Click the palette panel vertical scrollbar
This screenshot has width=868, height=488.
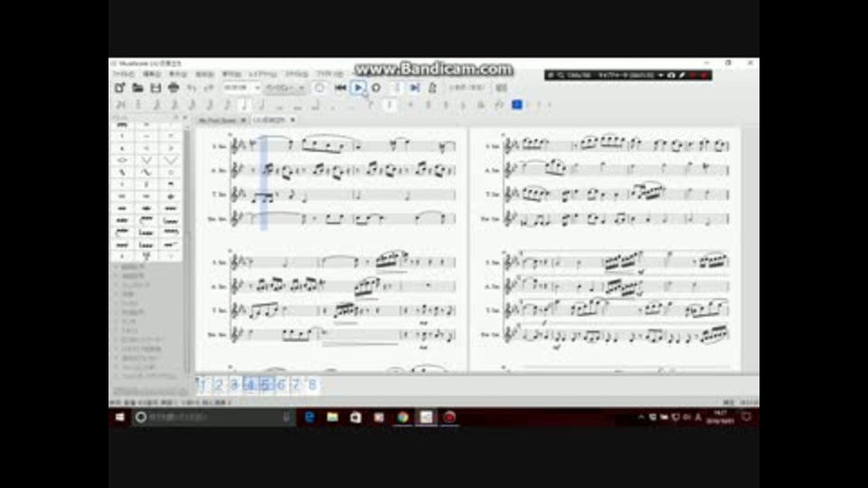tap(186, 249)
